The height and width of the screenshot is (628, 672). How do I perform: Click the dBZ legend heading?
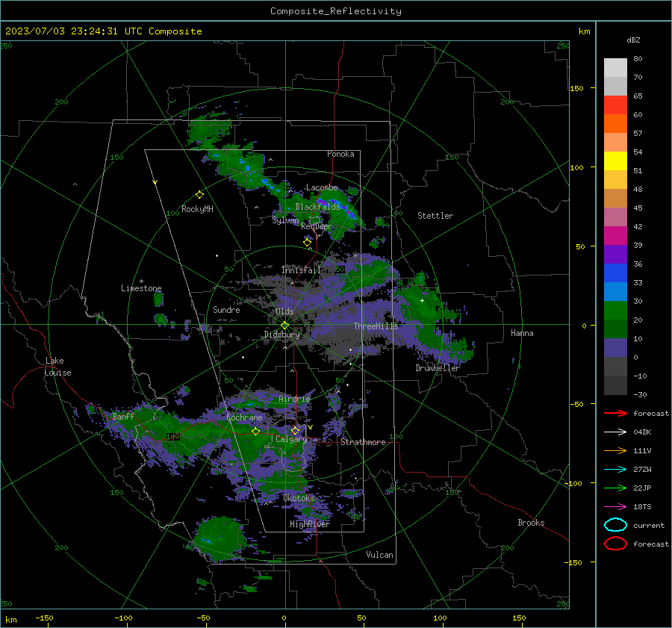(633, 40)
